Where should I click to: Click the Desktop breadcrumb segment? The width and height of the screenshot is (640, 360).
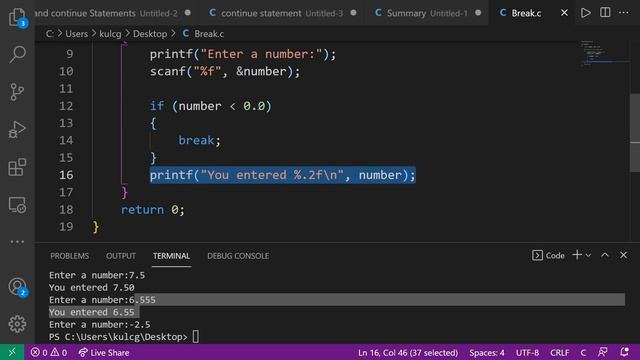(150, 34)
